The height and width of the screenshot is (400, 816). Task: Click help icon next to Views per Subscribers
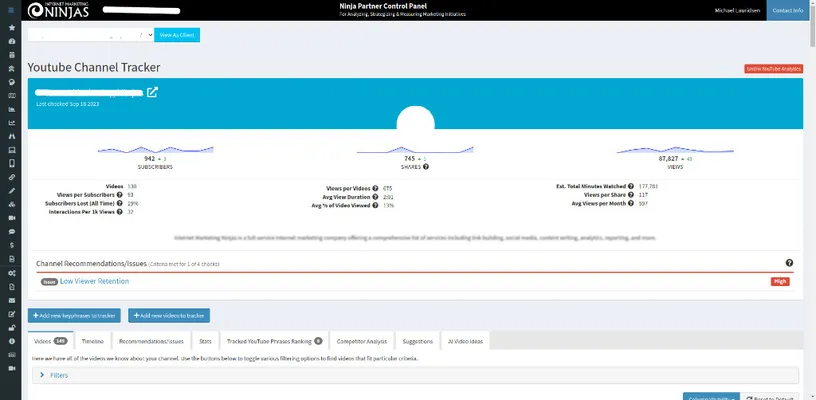point(118,195)
